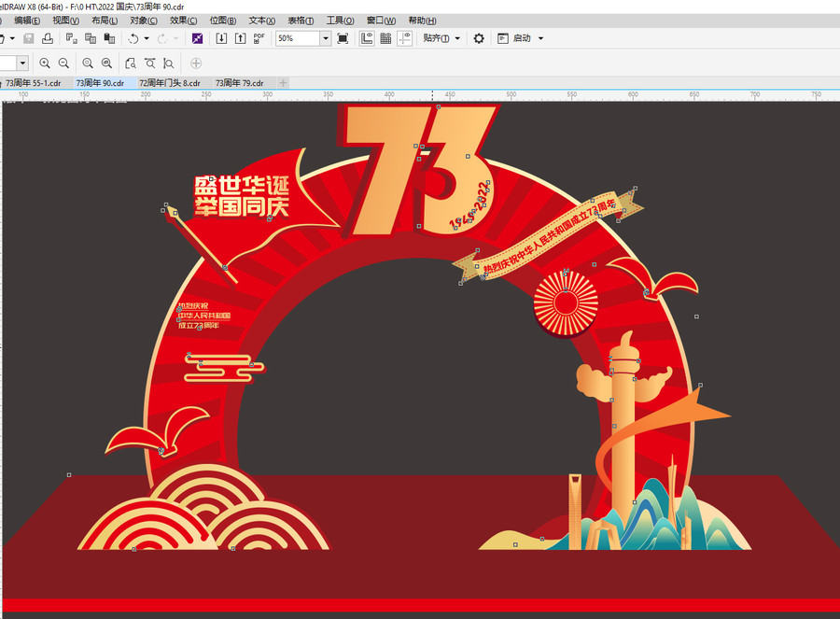Click the Save icon in toolbar
Screen dimensions: 840x619
click(29, 38)
